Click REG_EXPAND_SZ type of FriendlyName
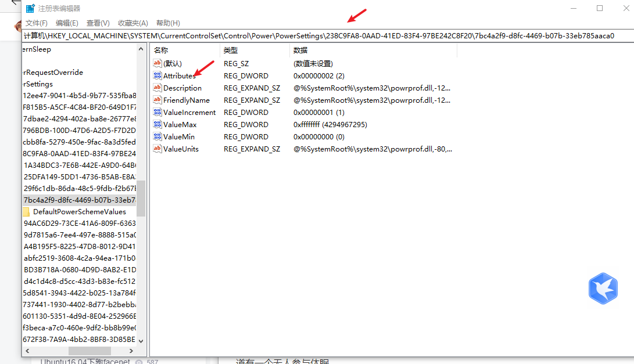The height and width of the screenshot is (364, 634). click(x=252, y=100)
